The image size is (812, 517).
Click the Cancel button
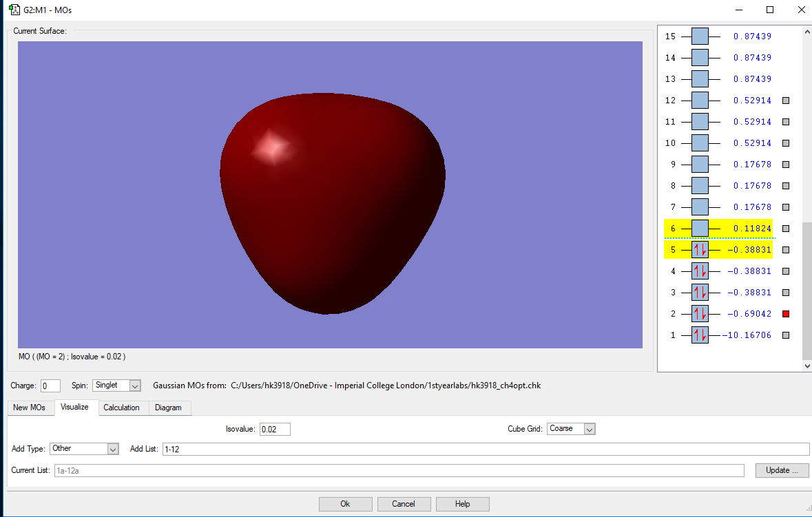pyautogui.click(x=404, y=504)
